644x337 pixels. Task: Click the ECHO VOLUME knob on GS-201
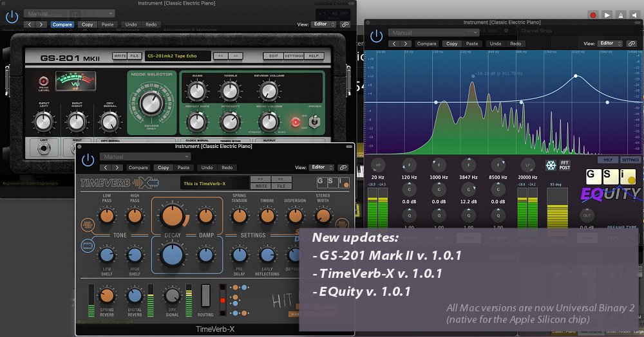(268, 122)
